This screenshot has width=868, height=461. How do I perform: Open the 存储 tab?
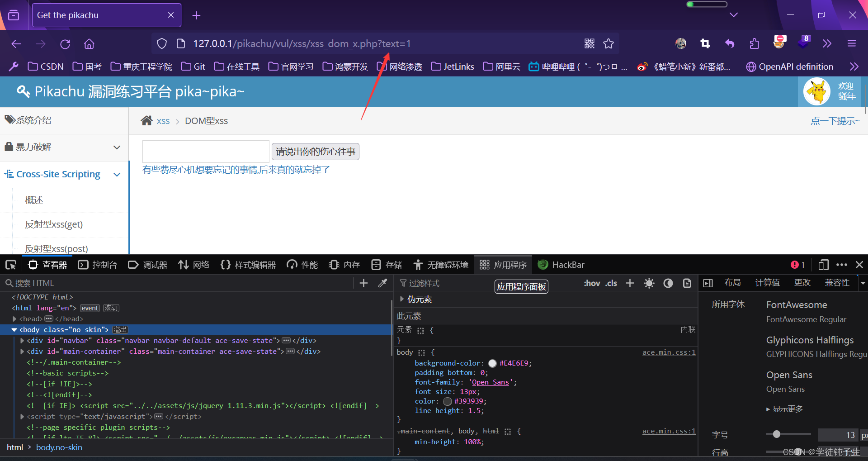[387, 265]
